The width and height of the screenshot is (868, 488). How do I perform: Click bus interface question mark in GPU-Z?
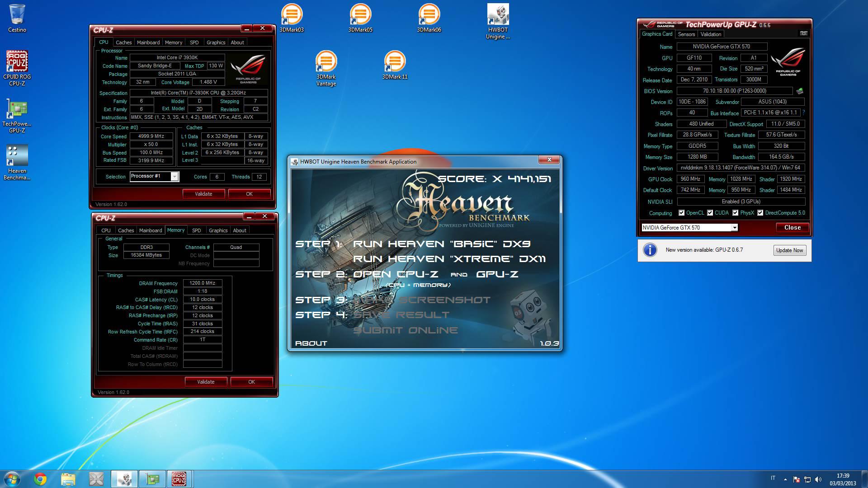coord(803,113)
